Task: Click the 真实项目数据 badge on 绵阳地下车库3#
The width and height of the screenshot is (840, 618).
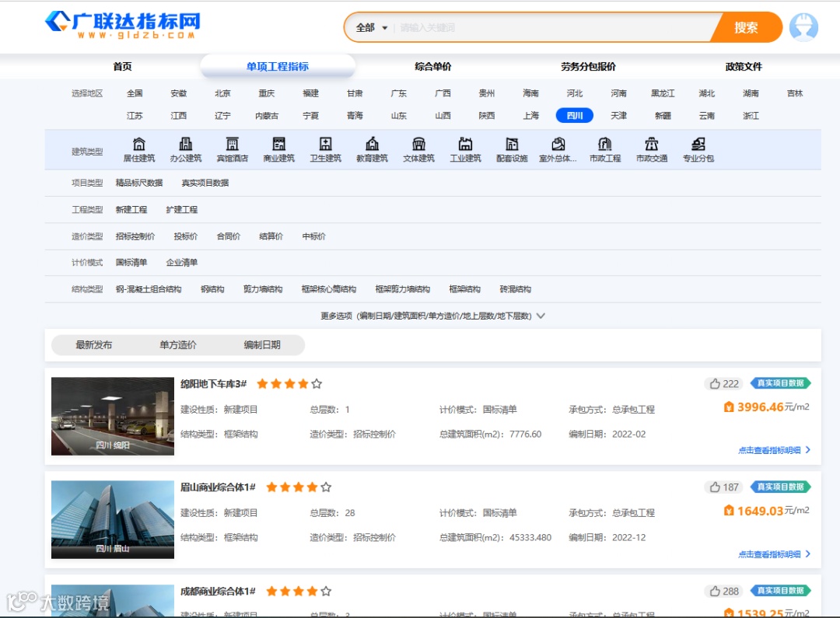Action: tap(781, 383)
